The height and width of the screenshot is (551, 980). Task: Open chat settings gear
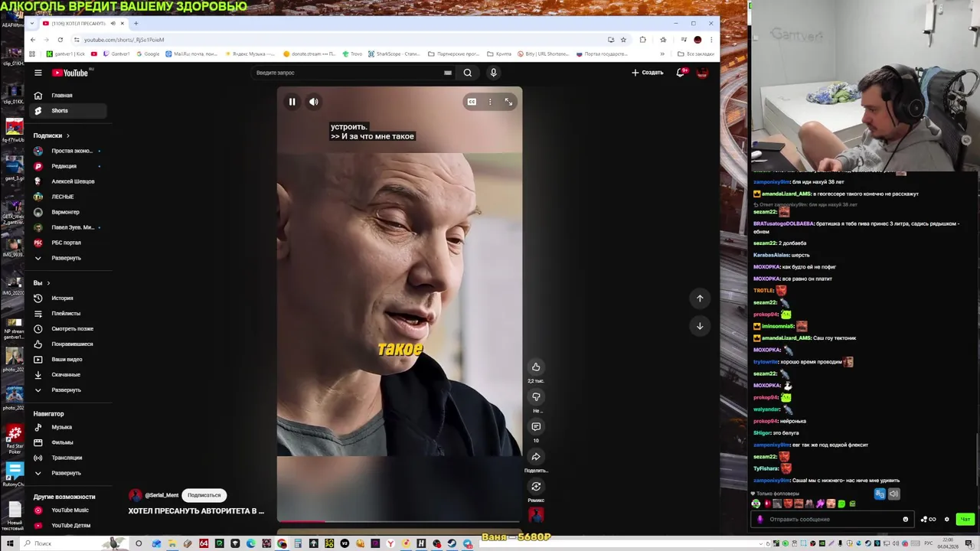click(x=947, y=520)
